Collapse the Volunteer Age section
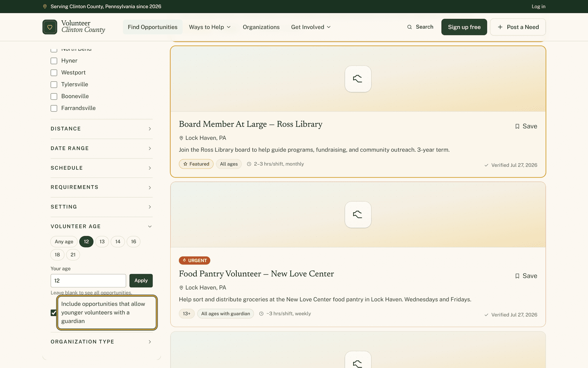Image resolution: width=588 pixels, height=368 pixels. pyautogui.click(x=102, y=226)
